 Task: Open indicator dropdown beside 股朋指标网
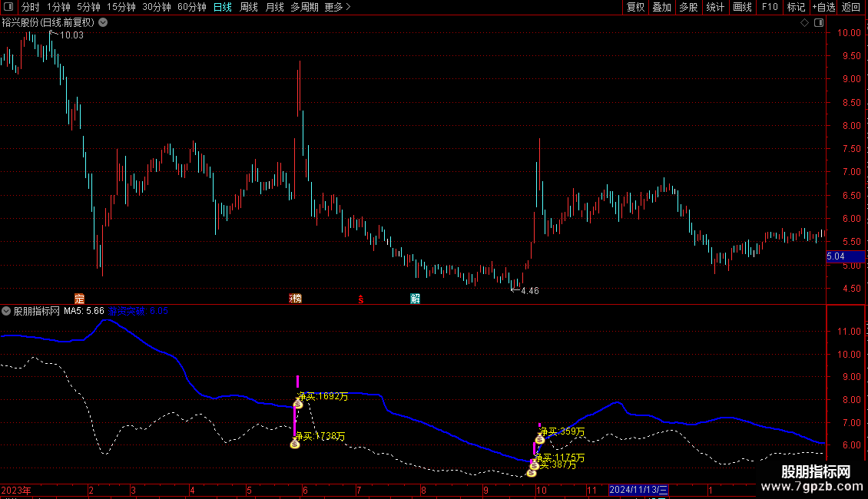[x=6, y=311]
